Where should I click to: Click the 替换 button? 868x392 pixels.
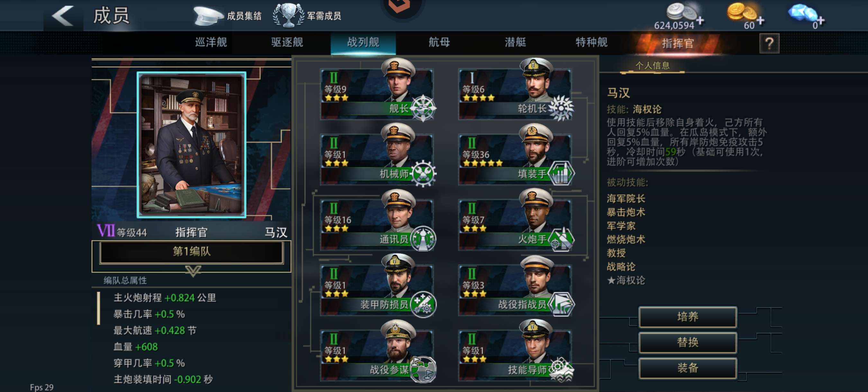tap(687, 342)
